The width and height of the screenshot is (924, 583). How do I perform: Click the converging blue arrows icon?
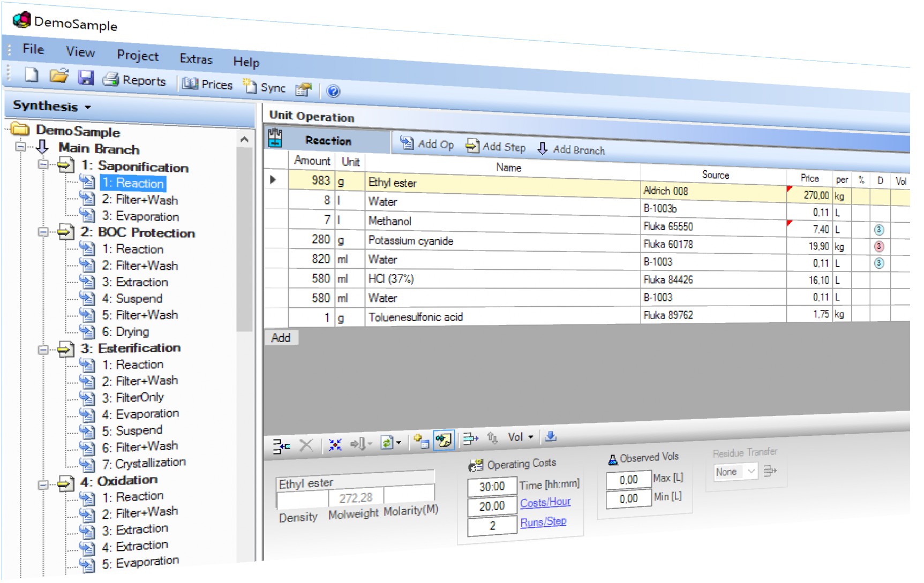tap(335, 444)
